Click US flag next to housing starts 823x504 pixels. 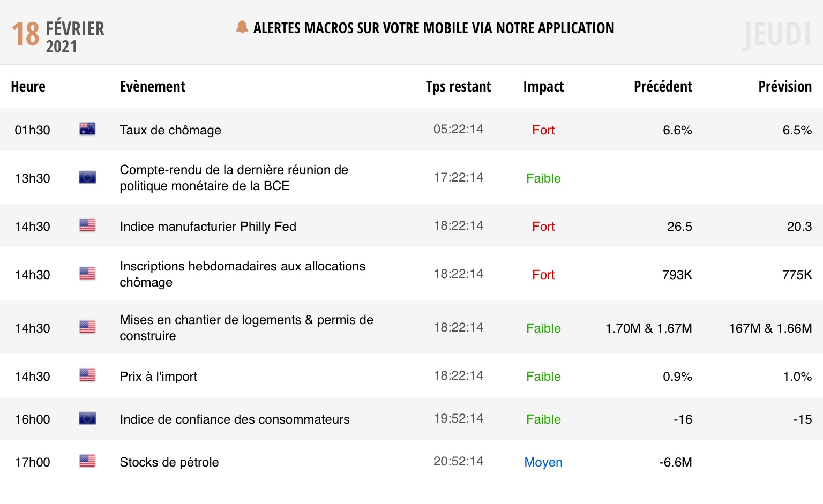(87, 328)
